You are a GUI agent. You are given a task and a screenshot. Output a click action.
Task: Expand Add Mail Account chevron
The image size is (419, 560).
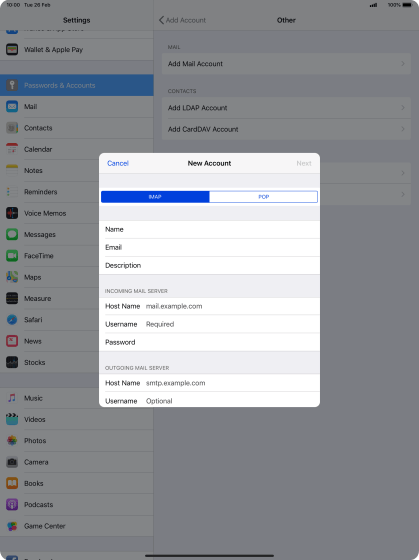click(403, 64)
